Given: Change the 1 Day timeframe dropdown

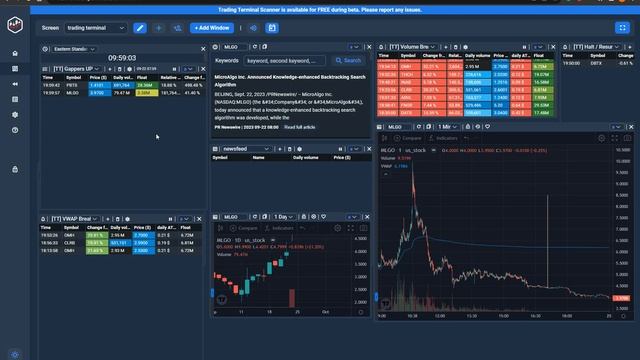Looking at the screenshot, I should tap(283, 217).
